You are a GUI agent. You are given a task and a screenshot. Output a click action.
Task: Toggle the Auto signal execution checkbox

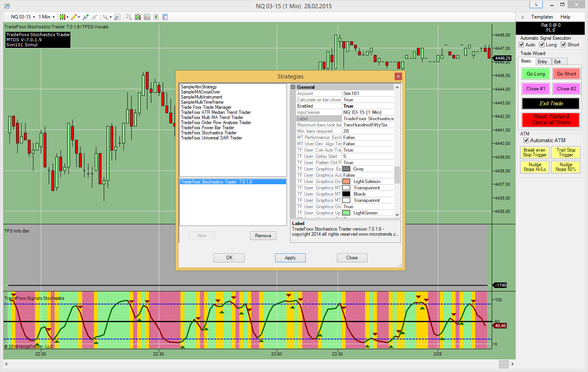click(522, 45)
